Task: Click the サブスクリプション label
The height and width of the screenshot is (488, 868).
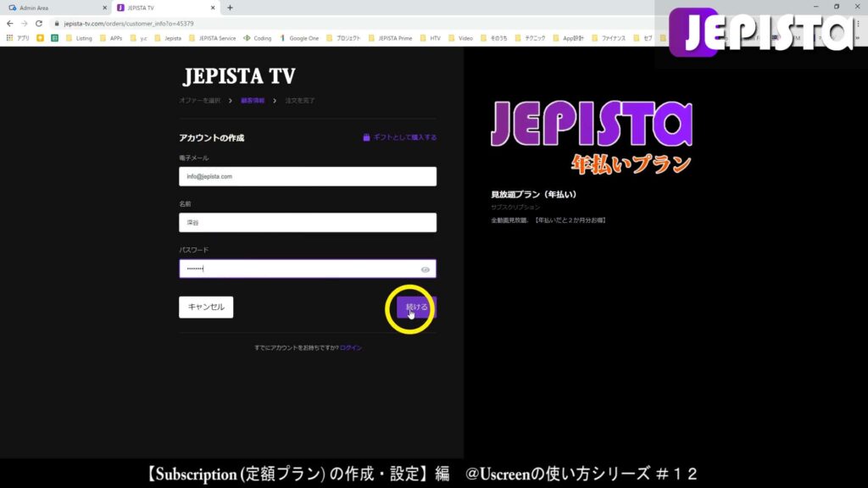Action: point(515,207)
